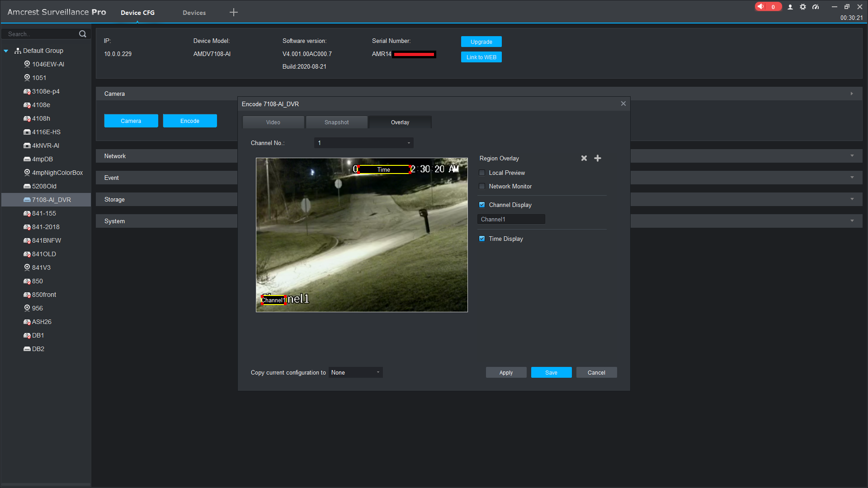Expand the Storage section arrow
Screen dimensions: 868x488
[852, 199]
